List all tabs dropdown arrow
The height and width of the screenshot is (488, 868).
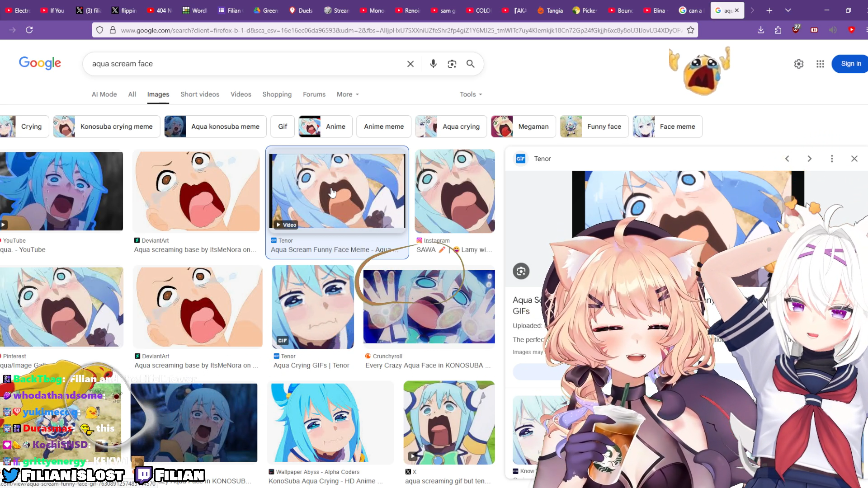point(788,10)
